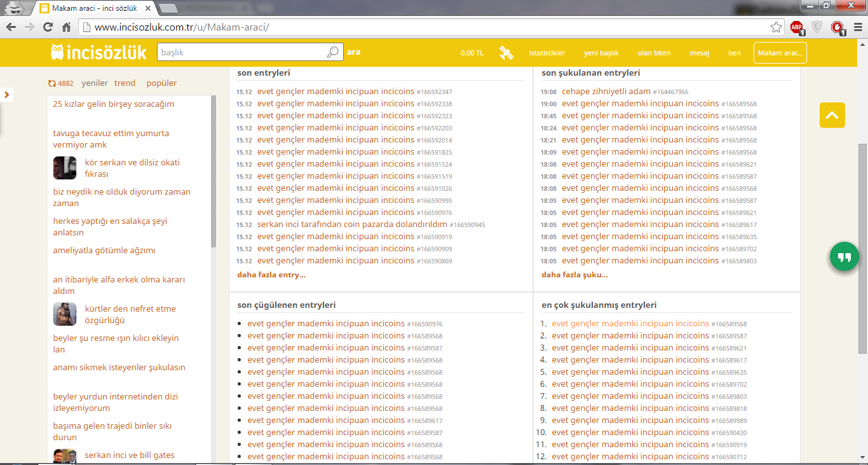Switch to the yeniler tab
868x465 pixels.
(95, 83)
